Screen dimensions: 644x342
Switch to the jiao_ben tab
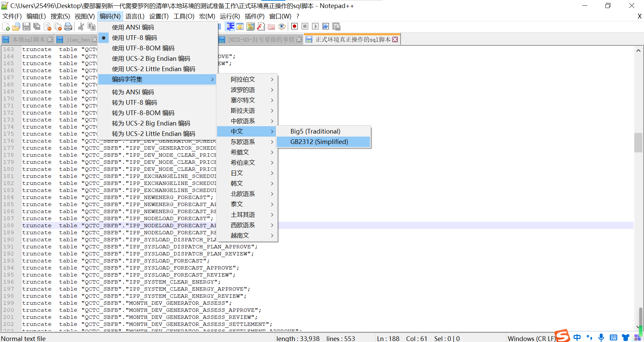pyautogui.click(x=77, y=40)
